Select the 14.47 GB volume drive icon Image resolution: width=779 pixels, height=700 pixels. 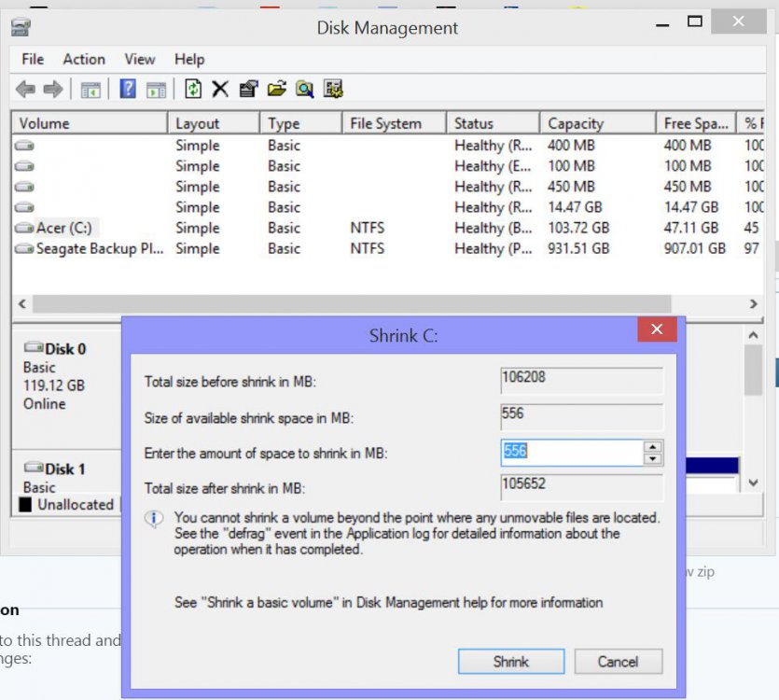24,207
